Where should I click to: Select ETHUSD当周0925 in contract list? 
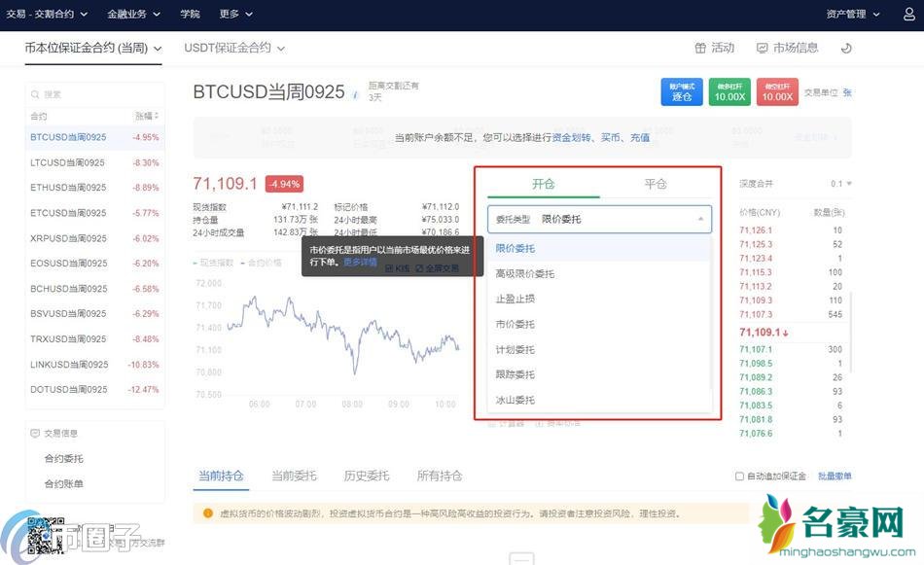click(x=68, y=188)
